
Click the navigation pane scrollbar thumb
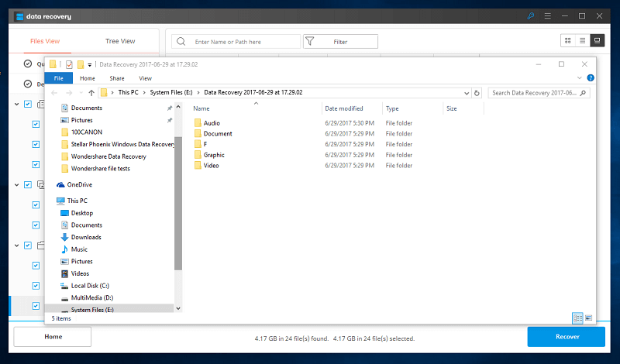[x=178, y=203]
